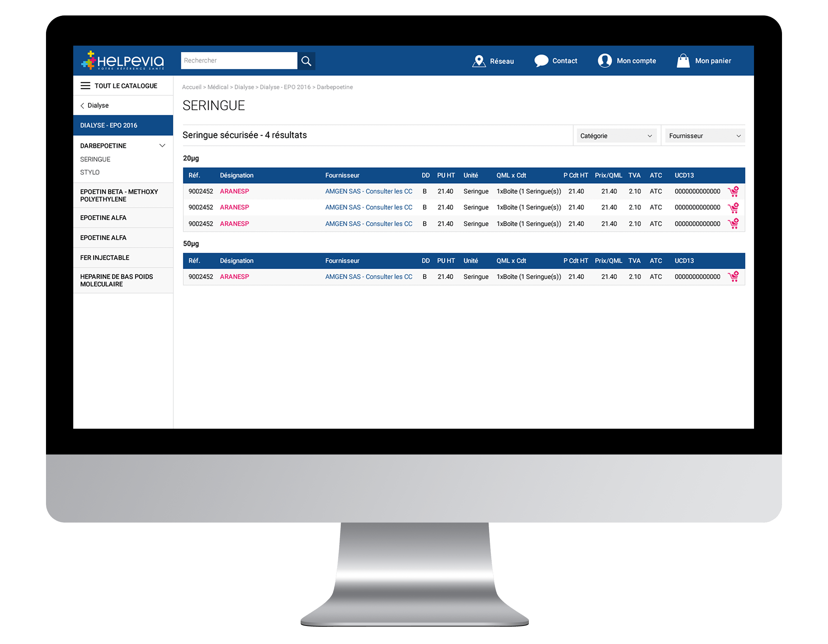Click Darbepoetine in the breadcrumb
The height and width of the screenshot is (644, 828).
click(x=335, y=87)
